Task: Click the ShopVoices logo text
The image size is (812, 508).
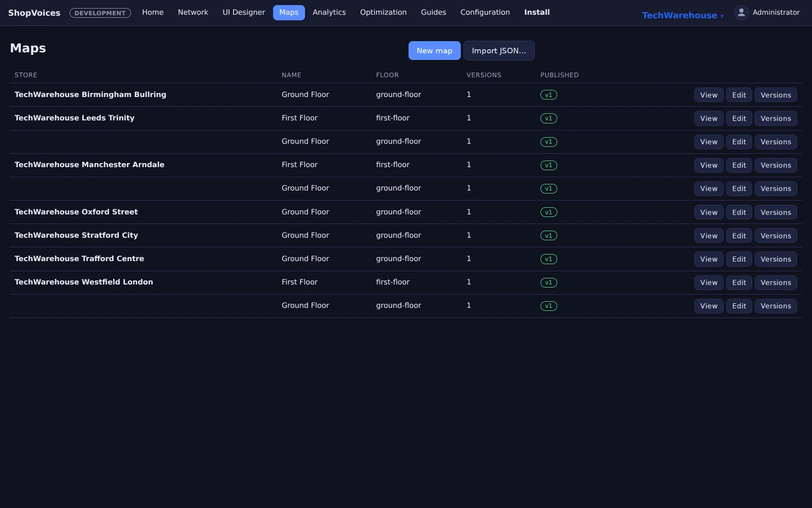Action: 34,13
